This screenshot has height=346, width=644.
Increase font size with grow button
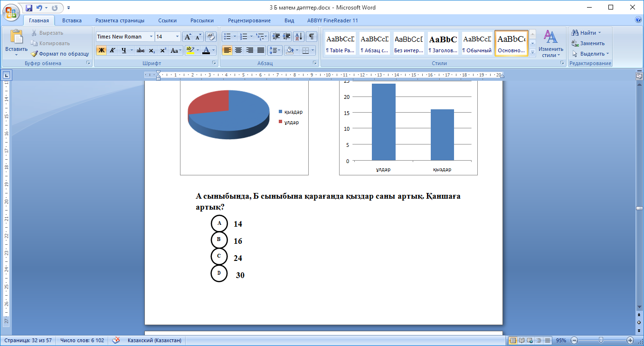point(188,37)
